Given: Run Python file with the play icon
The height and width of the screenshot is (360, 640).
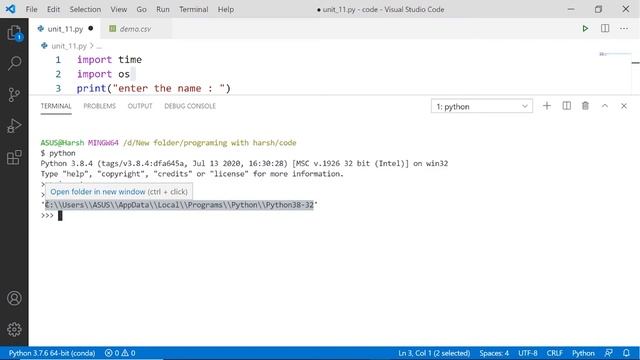Looking at the screenshot, I should tap(585, 29).
